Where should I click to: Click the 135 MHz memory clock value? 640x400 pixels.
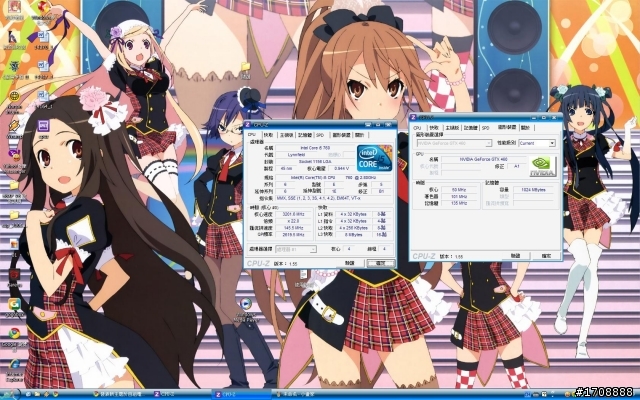click(x=459, y=203)
